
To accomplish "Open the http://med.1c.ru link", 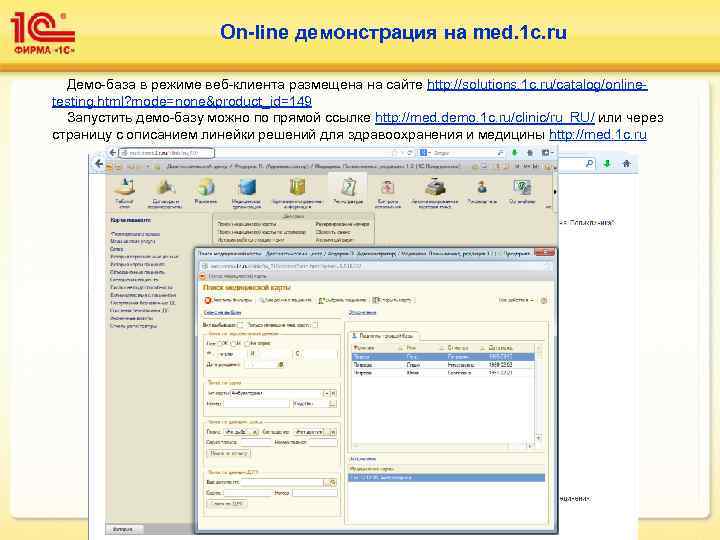I will 598,135.
